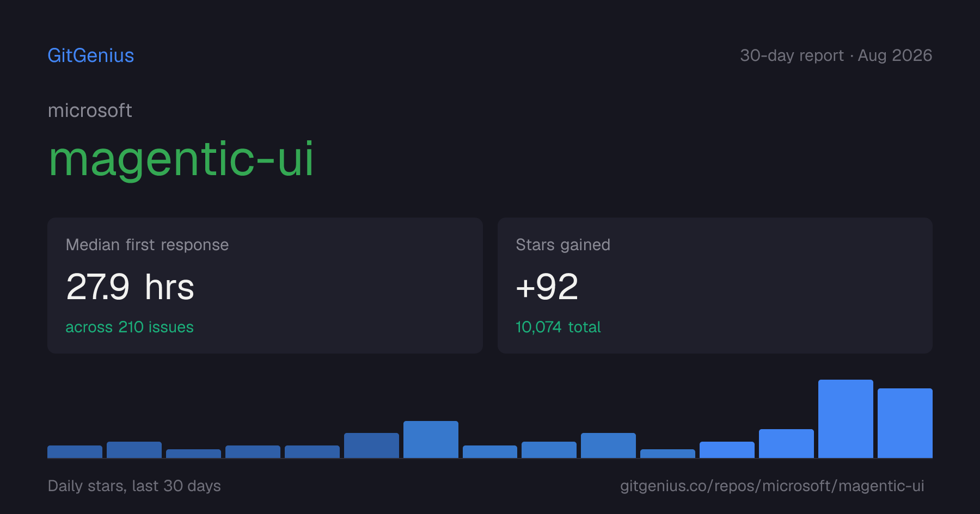
Task: Click the GitGenius brand link
Action: pos(90,55)
